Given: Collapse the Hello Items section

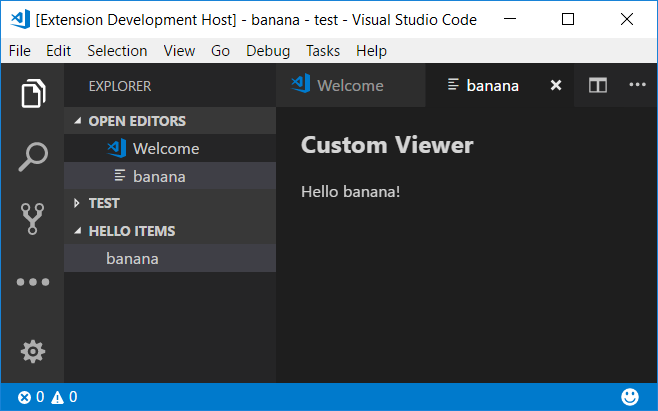Looking at the screenshot, I should point(170,231).
